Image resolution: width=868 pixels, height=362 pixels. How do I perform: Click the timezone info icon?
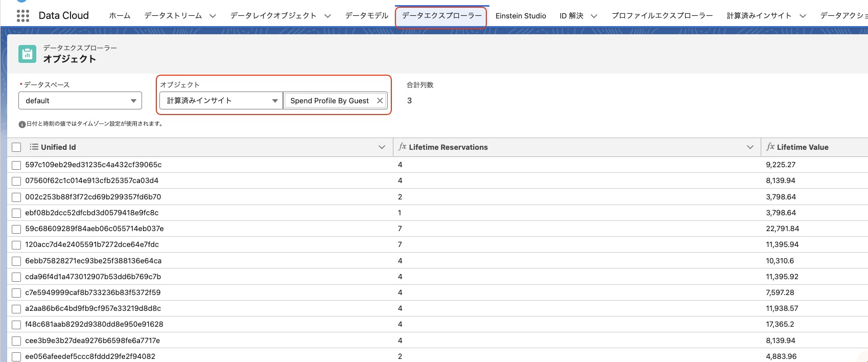22,124
